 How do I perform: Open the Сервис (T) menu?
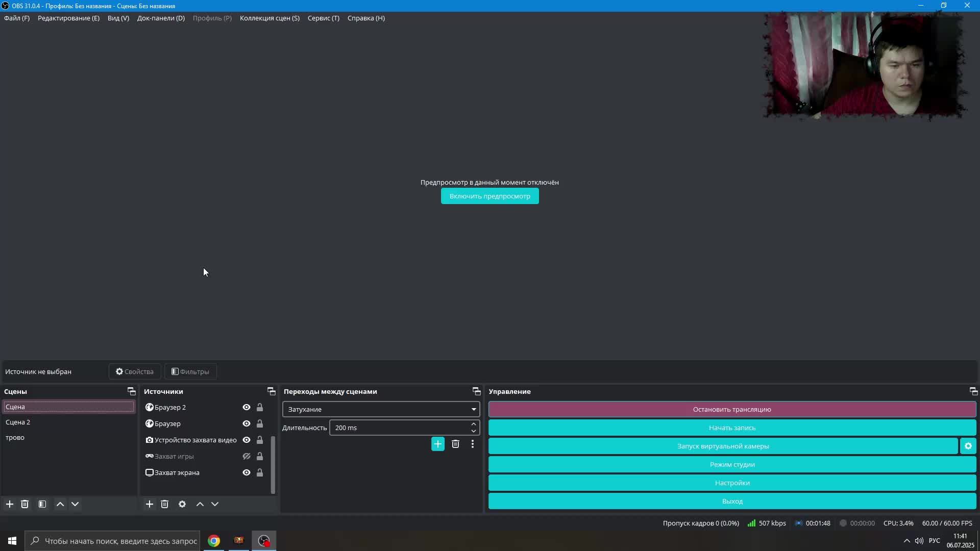[x=323, y=18]
